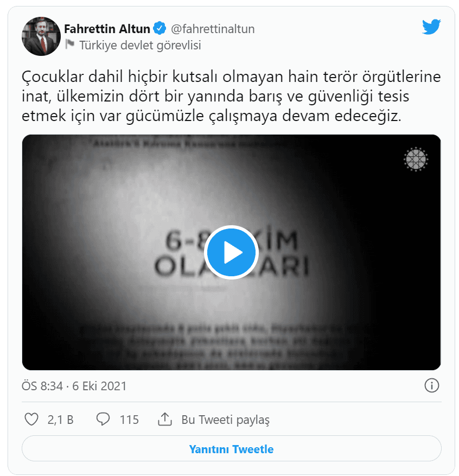
Task: Click the tweet text body
Action: coord(231,96)
